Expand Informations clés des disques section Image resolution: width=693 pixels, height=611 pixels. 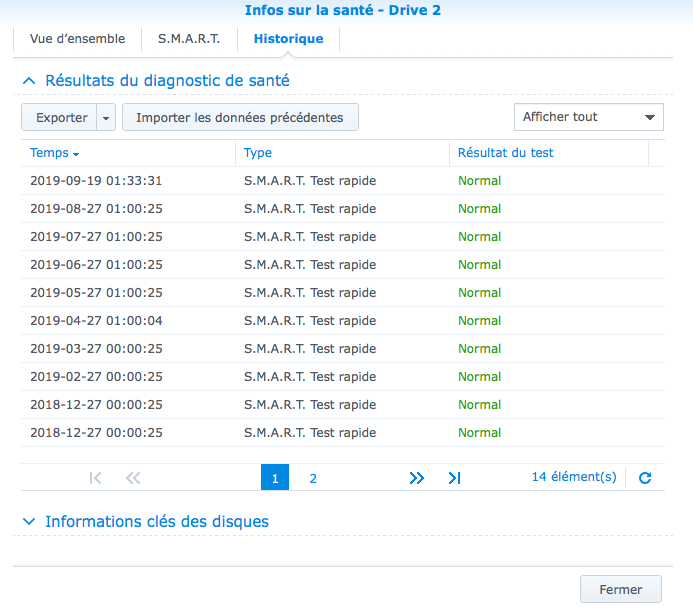(x=29, y=522)
